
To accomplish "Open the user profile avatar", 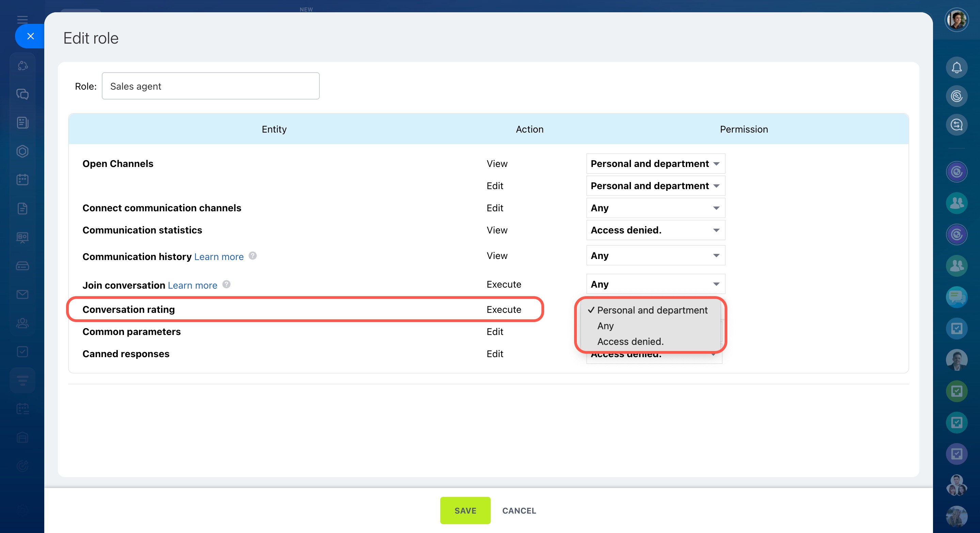I will tap(956, 20).
